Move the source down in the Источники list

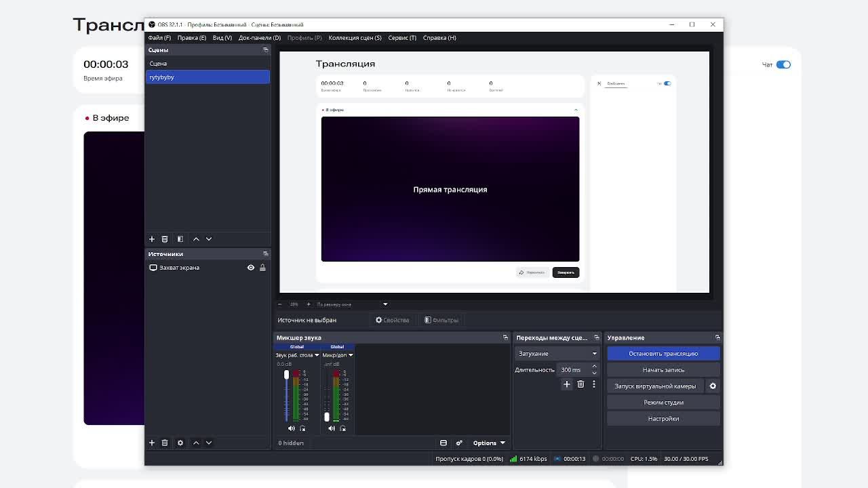pyautogui.click(x=209, y=443)
